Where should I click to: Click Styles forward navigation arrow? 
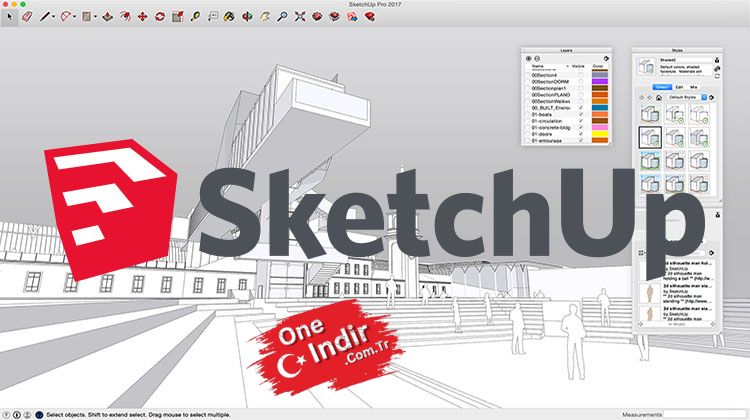[650, 98]
